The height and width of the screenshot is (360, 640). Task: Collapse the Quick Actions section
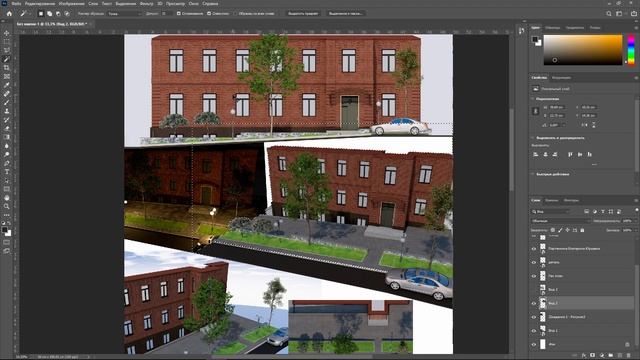(x=533, y=174)
